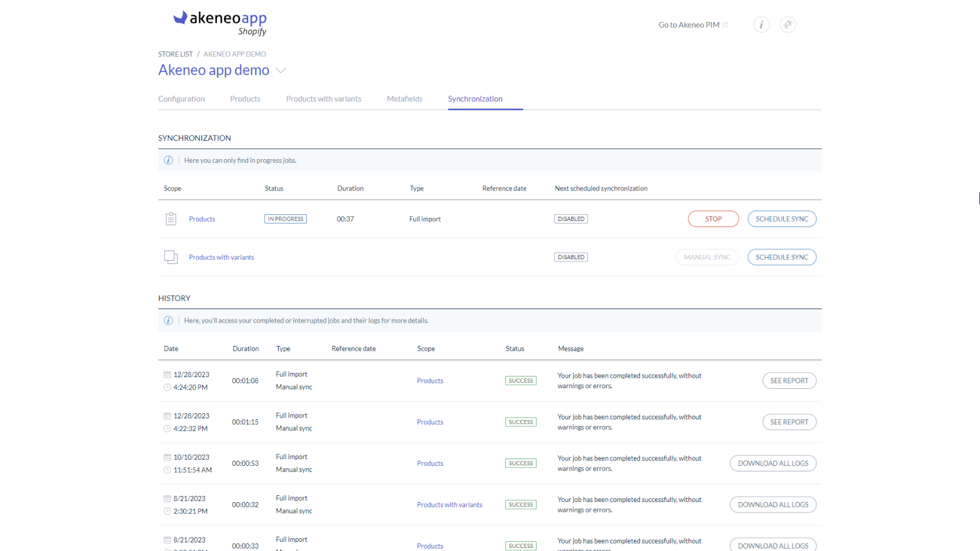Viewport: 980px width, 551px height.
Task: Click the info icon in the History banner
Action: 168,321
